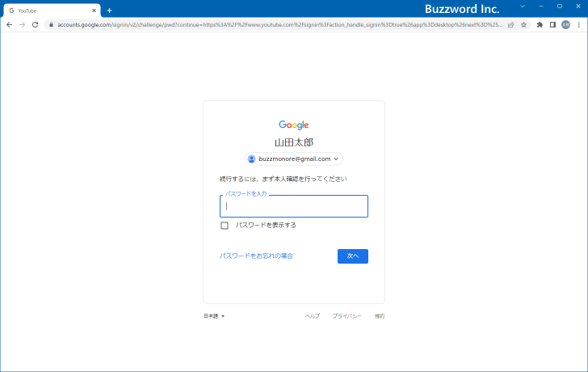Click the share icon in address bar
Image resolution: width=588 pixels, height=372 pixels.
[510, 25]
